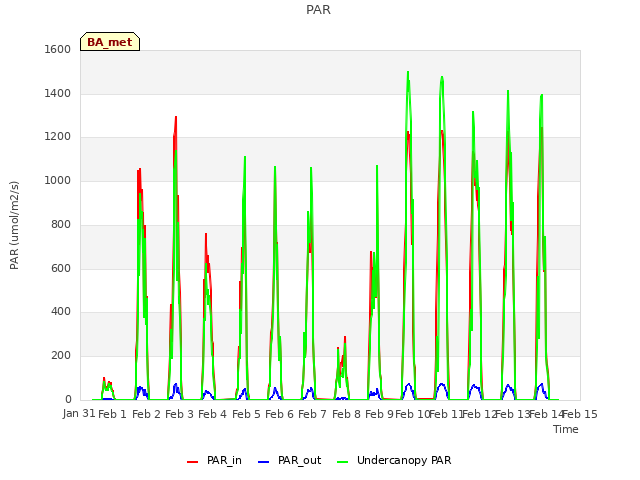Click the Feb 2 date tick label
This screenshot has width=640, height=480.
146,414
